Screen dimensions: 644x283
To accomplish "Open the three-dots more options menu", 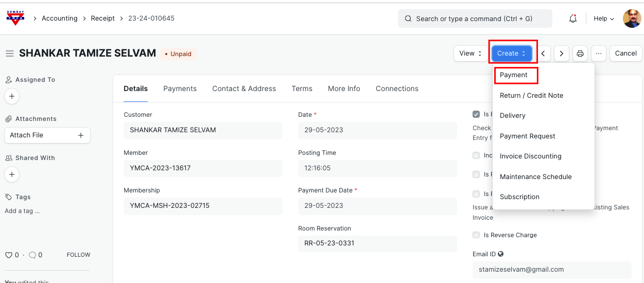I will [598, 54].
